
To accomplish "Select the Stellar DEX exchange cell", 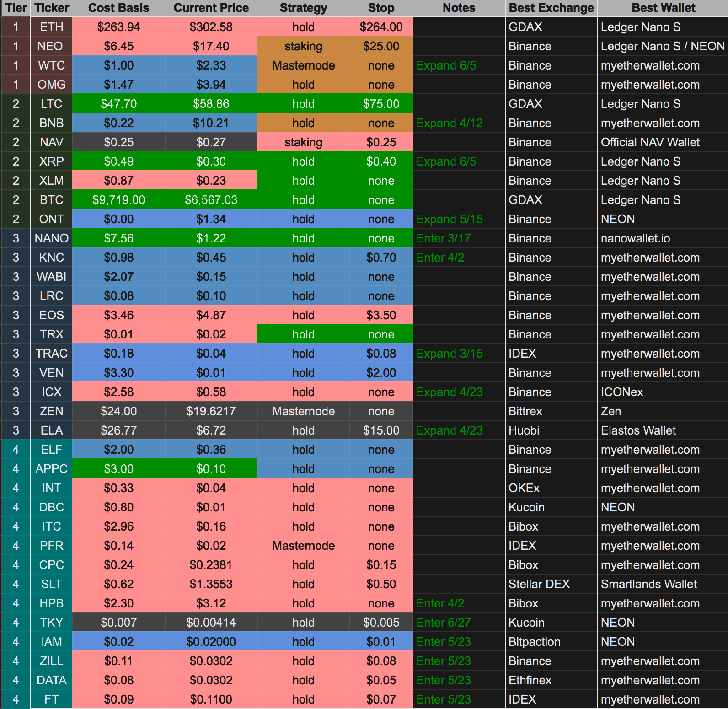I will pyautogui.click(x=551, y=584).
